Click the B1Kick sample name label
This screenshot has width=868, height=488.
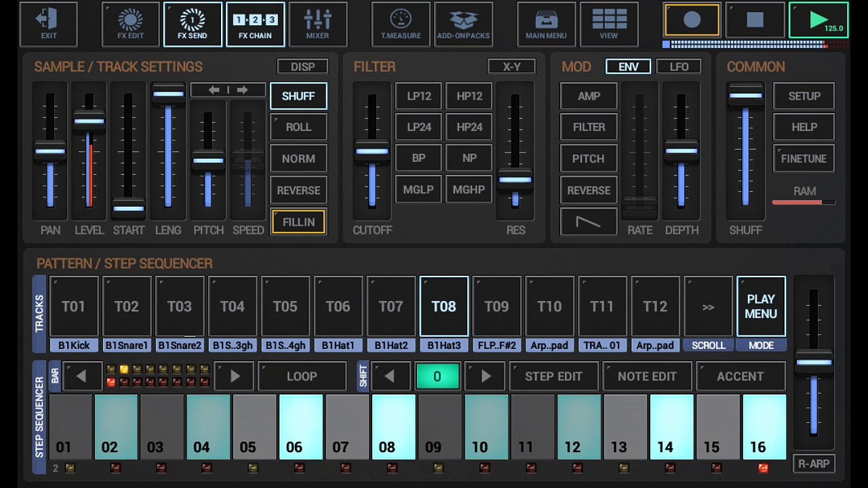74,346
